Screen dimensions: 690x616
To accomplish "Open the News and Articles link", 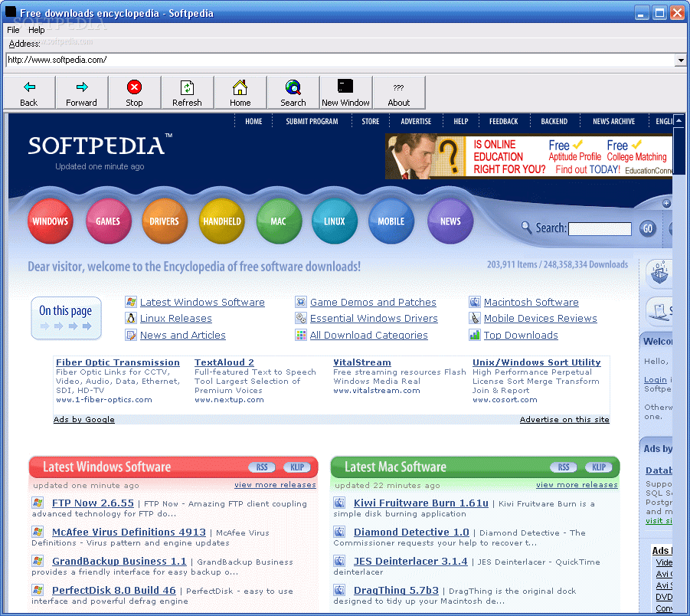I will 182,335.
